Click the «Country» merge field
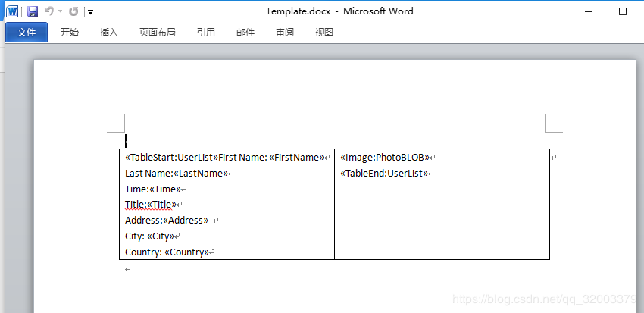 [x=187, y=252]
